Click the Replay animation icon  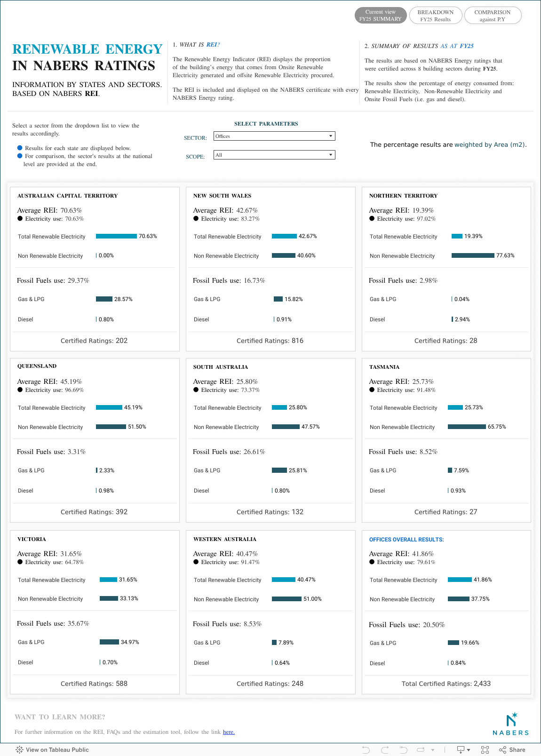(x=421, y=750)
